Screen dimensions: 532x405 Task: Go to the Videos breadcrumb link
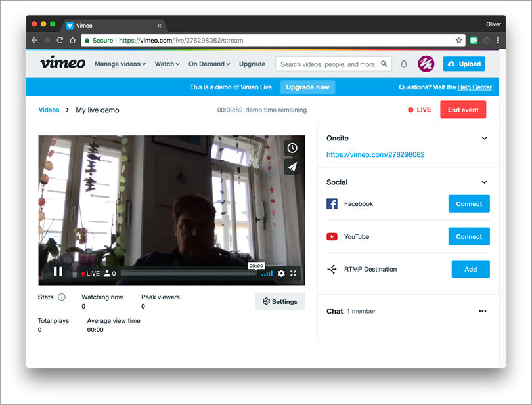pos(49,110)
